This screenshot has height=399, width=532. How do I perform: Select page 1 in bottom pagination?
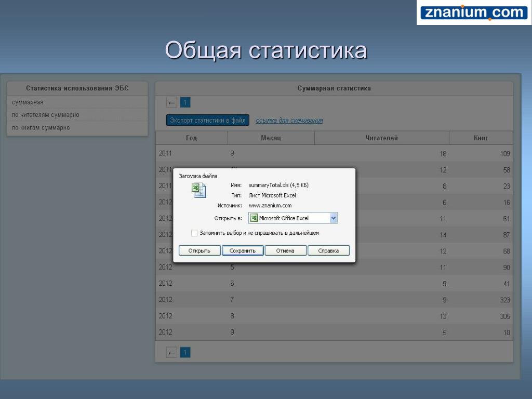point(185,353)
